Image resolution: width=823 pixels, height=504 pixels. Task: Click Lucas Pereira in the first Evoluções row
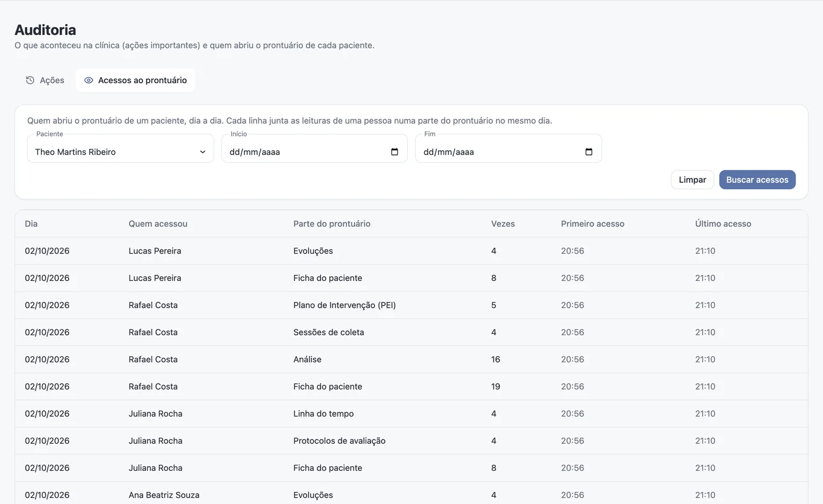tap(155, 251)
